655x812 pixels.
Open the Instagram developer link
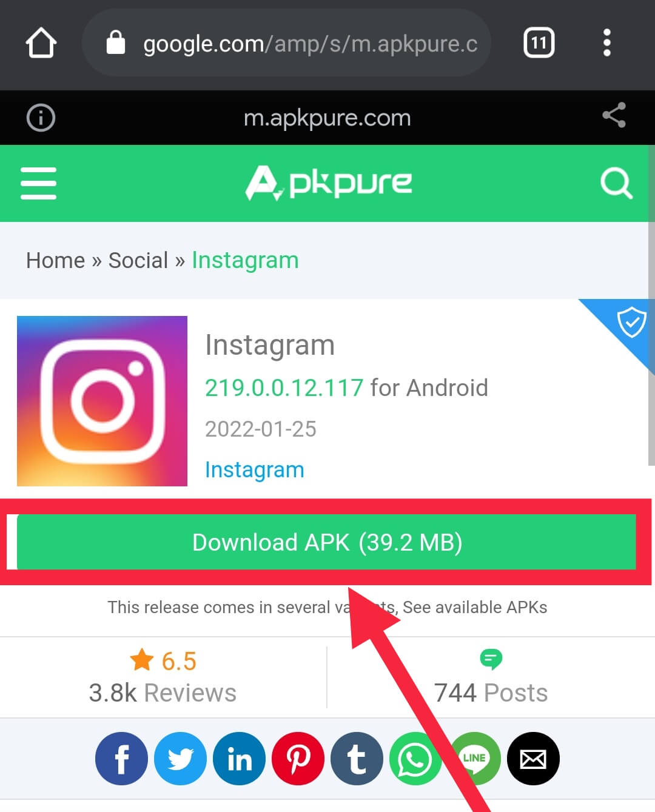pyautogui.click(x=254, y=470)
